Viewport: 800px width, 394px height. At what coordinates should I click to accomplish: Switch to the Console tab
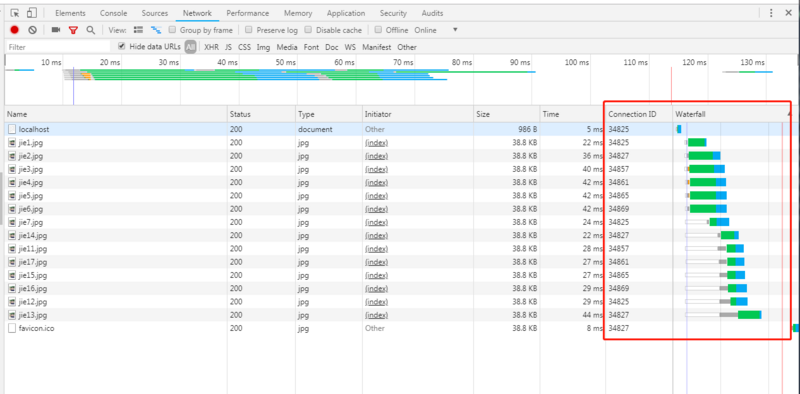coord(114,13)
